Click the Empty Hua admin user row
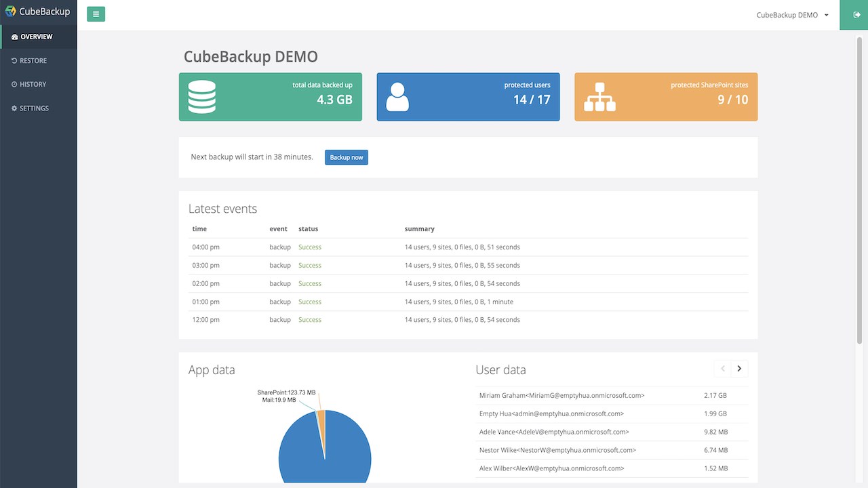868x488 pixels. pyautogui.click(x=612, y=413)
